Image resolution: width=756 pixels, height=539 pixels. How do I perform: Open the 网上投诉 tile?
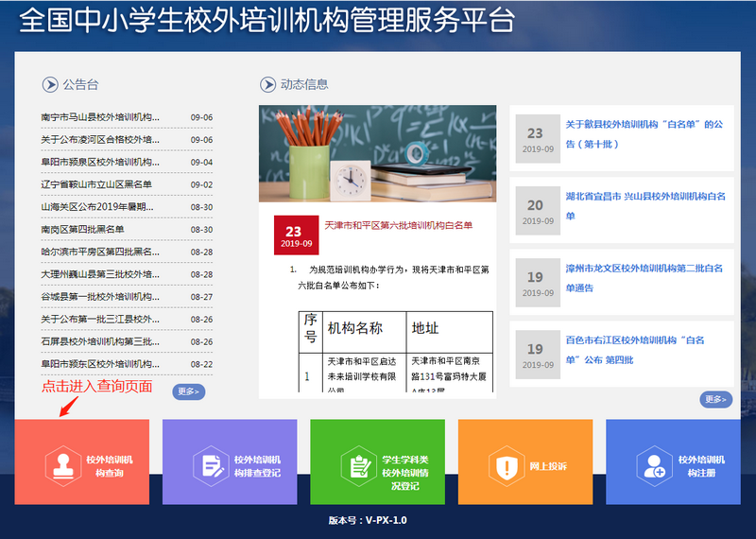[x=525, y=461]
